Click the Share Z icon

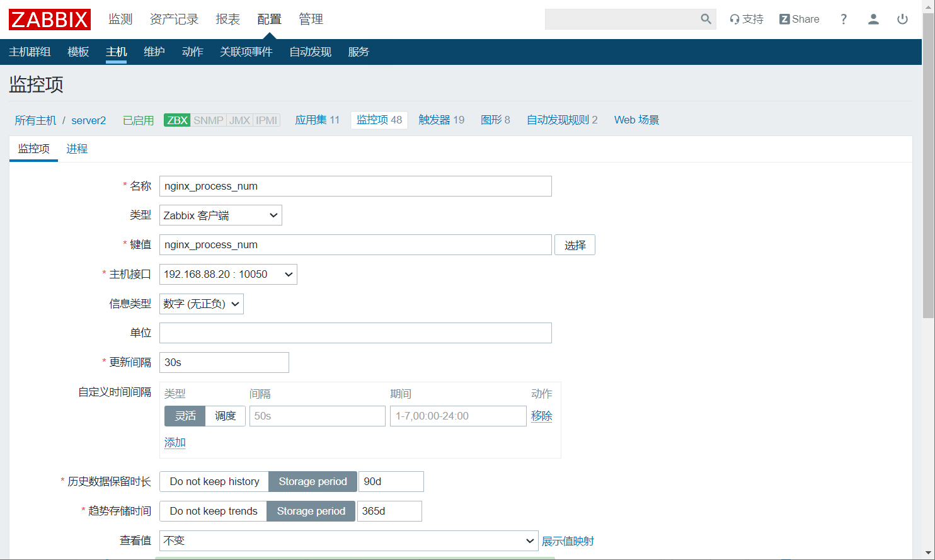(785, 20)
